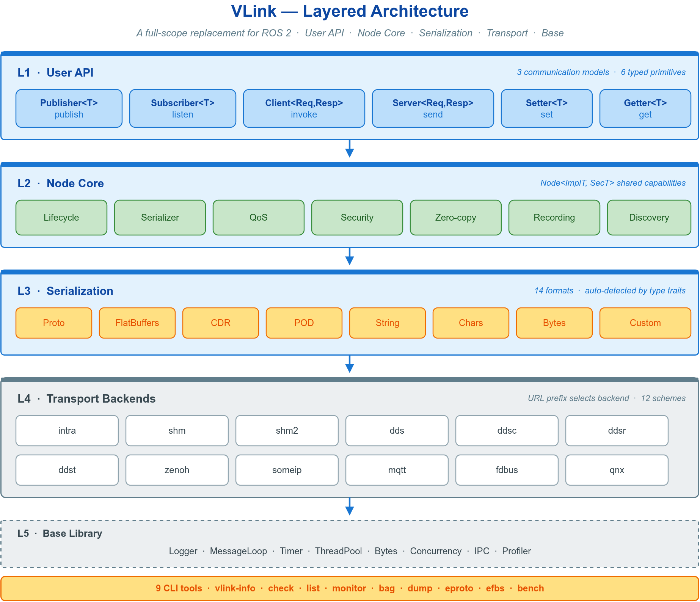Select the "L2 · Node Core" layer heading

click(61, 183)
